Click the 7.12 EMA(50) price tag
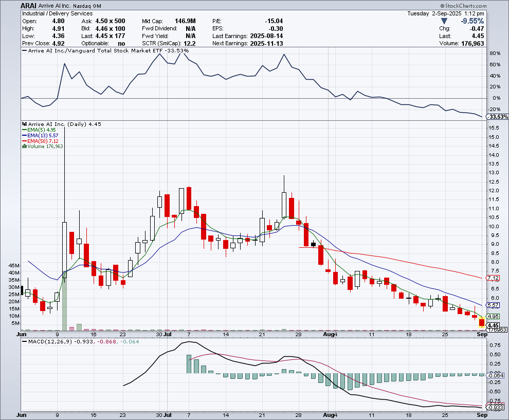This screenshot has width=509, height=420. pyautogui.click(x=493, y=278)
